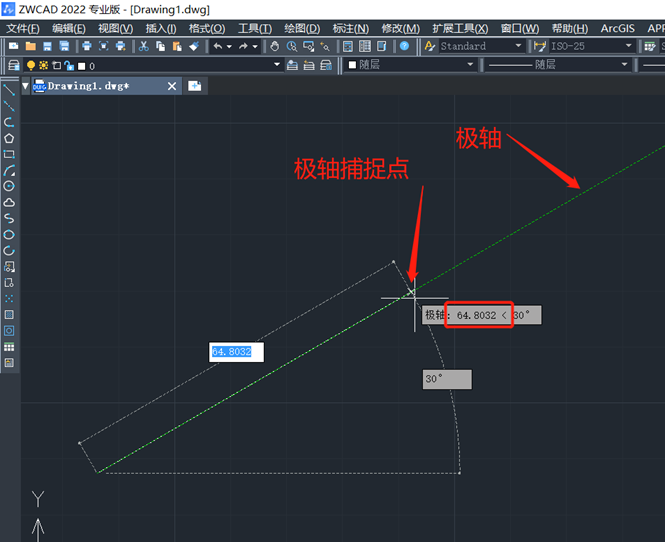Click the Redo arrow
This screenshot has width=665, height=542.
pos(243,46)
